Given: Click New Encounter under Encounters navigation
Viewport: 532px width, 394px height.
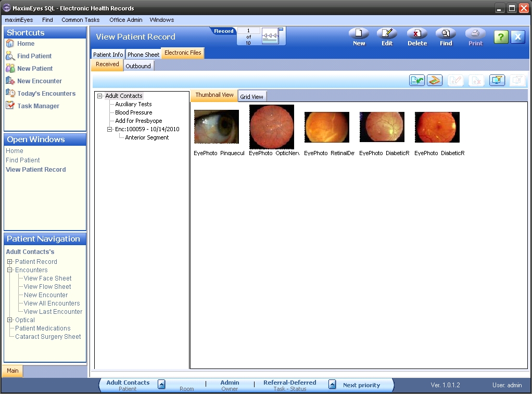Looking at the screenshot, I should click(46, 295).
